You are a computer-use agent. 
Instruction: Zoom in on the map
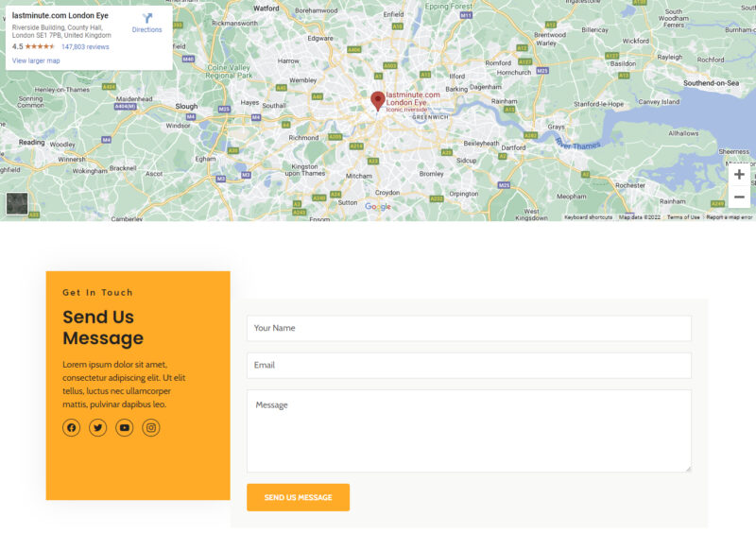point(739,175)
